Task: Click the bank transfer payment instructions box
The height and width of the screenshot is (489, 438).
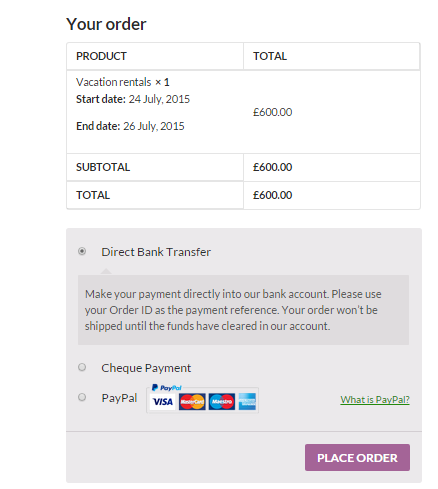Action: [x=243, y=310]
